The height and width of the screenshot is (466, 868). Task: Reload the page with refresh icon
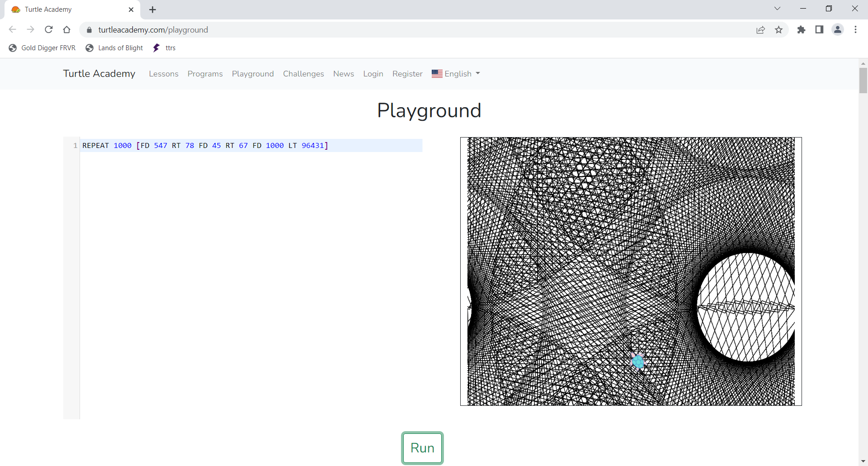click(49, 30)
